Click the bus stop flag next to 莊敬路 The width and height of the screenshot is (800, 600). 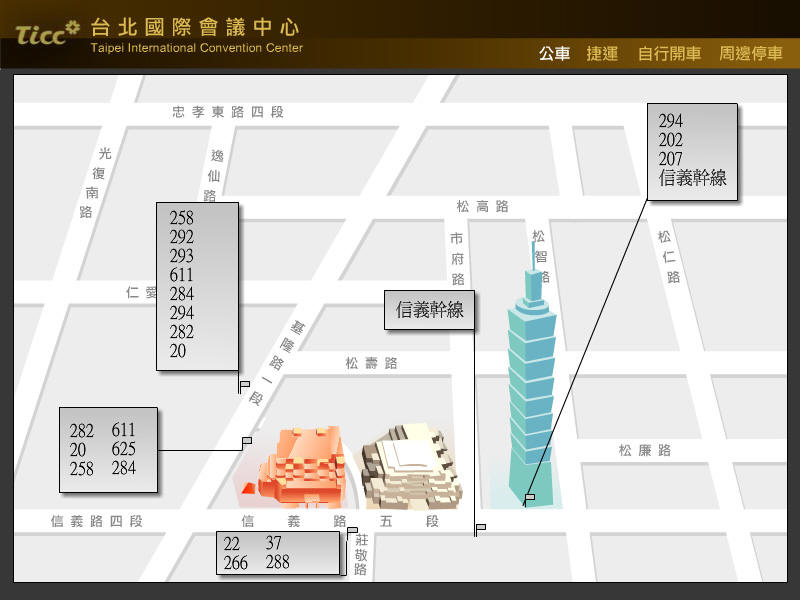(x=352, y=533)
